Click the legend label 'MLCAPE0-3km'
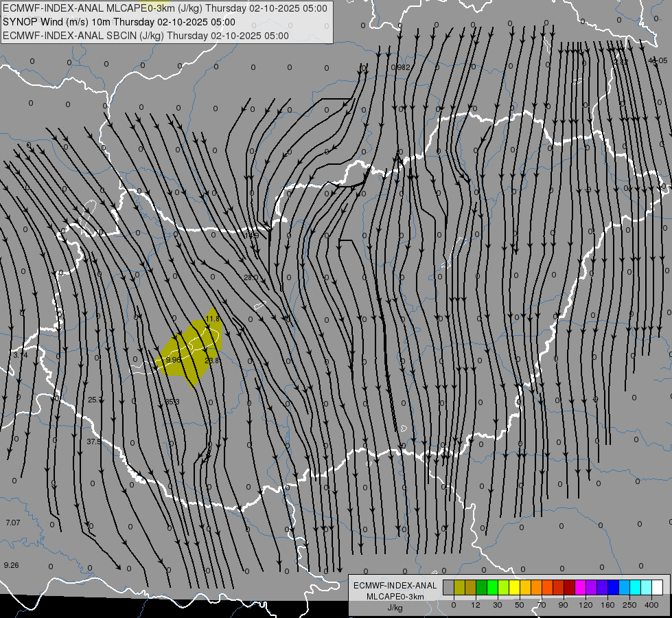The width and height of the screenshot is (672, 618). click(395, 597)
